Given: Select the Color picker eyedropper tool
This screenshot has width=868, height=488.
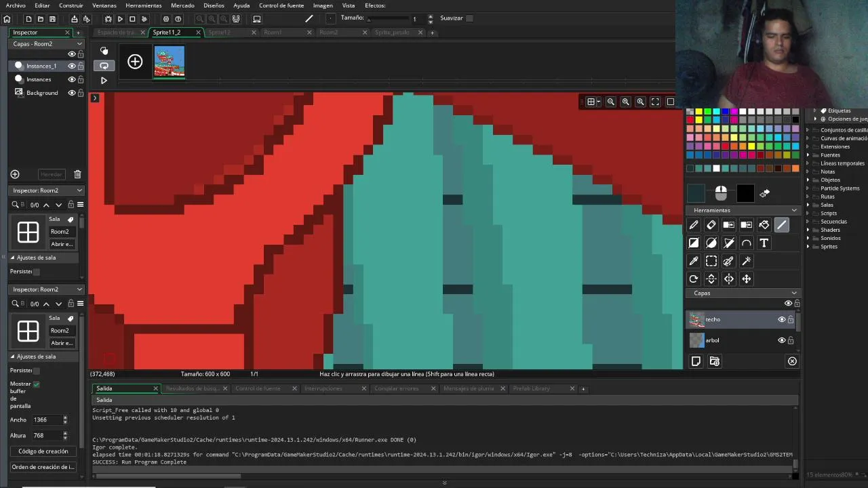Looking at the screenshot, I should [694, 261].
